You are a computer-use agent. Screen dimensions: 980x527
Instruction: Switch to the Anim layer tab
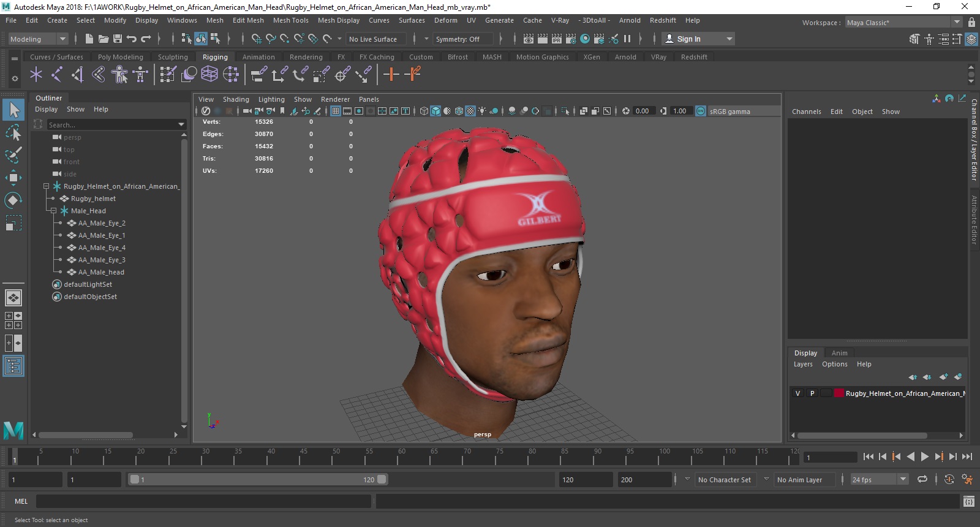839,353
